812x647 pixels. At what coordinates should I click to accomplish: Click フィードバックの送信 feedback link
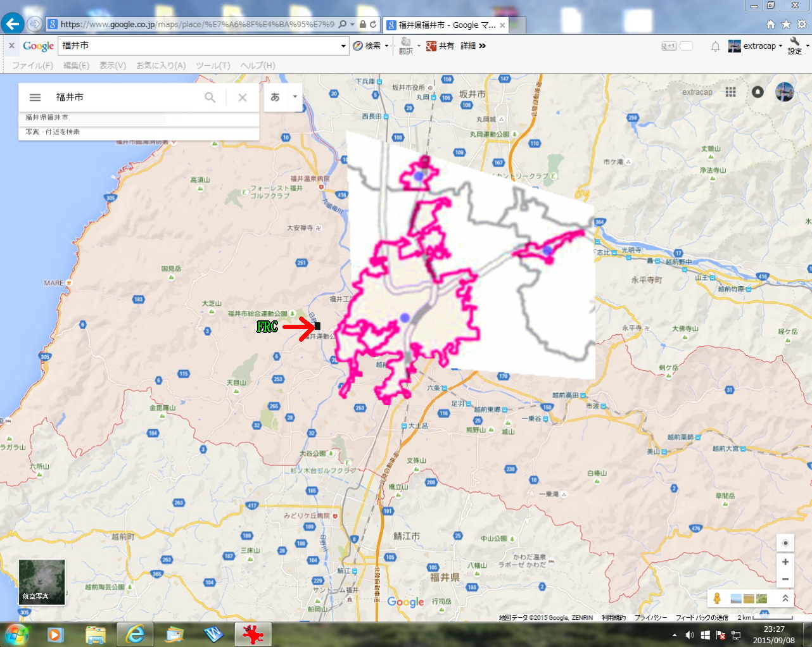coord(702,617)
